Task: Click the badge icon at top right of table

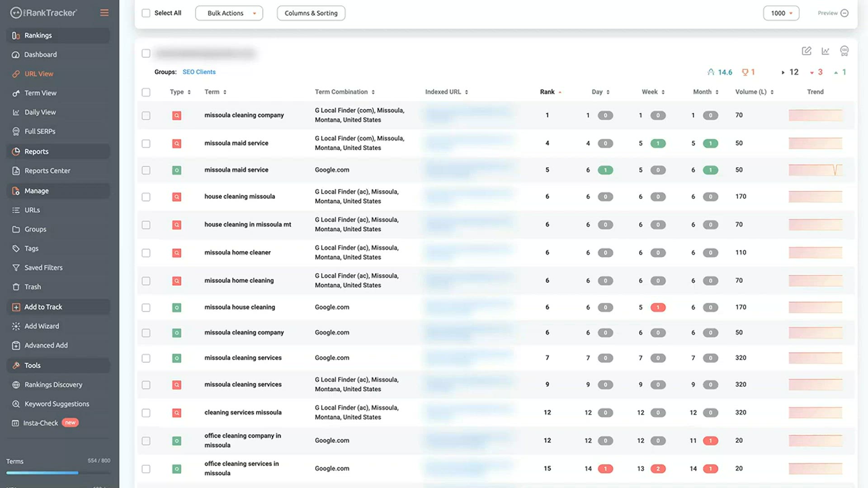Action: pos(844,51)
